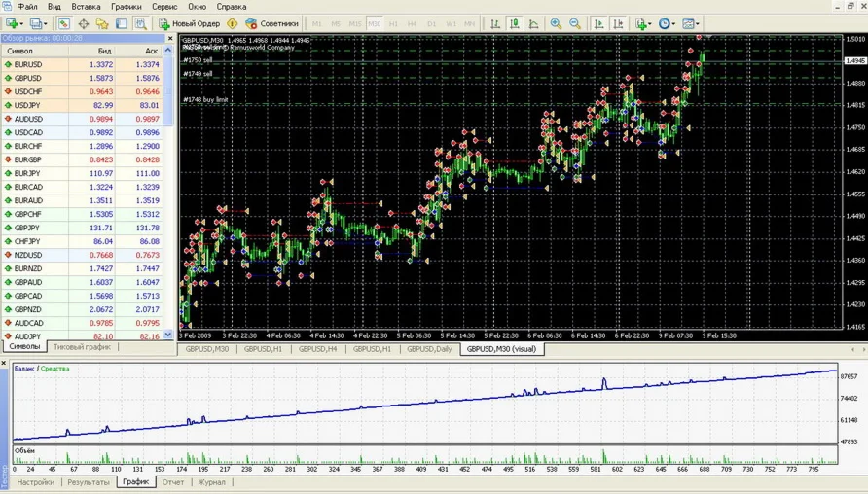Zoom in on the chart
The width and height of the screenshot is (868, 494).
click(x=556, y=23)
